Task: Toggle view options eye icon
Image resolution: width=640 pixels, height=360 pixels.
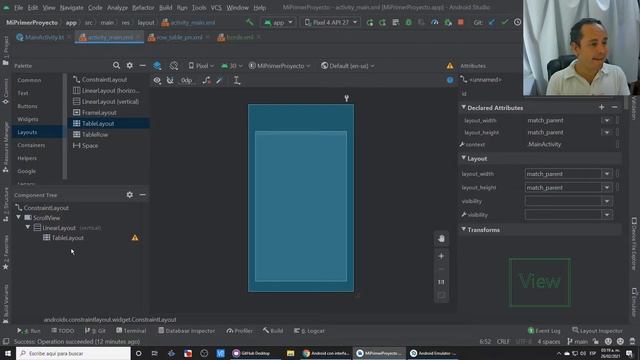Action: point(157,80)
